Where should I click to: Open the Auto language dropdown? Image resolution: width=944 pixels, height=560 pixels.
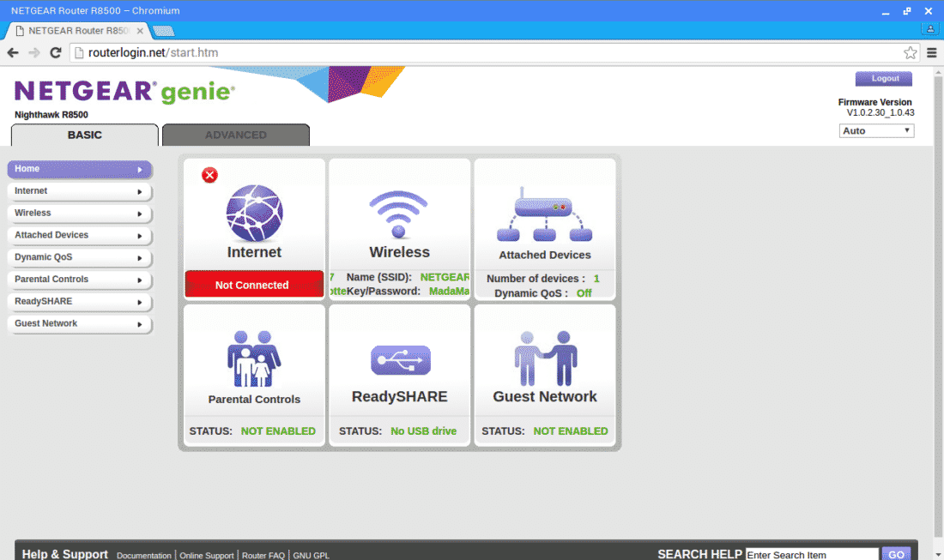click(x=876, y=130)
